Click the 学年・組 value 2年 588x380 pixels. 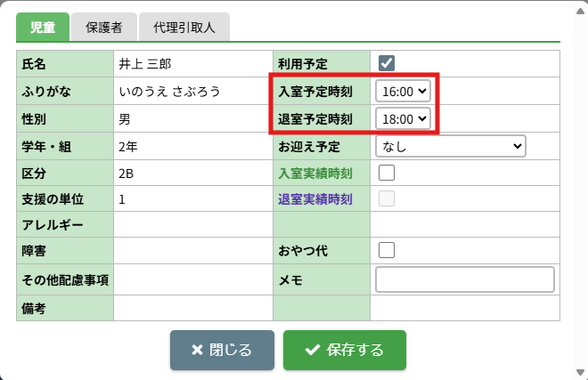tap(127, 146)
